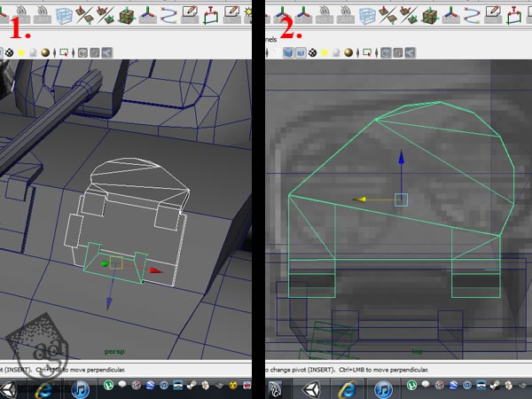Click the red arrow manipulator handle in persp view
Image resolution: width=532 pixels, height=399 pixels.
pos(155,270)
